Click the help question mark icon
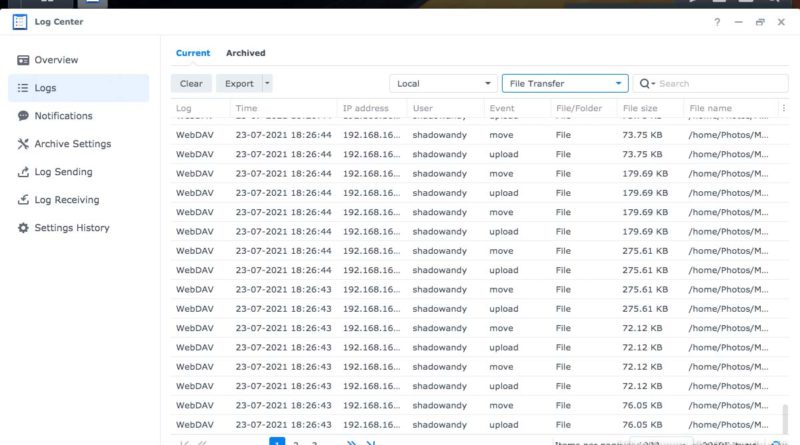Screen dimensions: 800x445 click(717, 22)
